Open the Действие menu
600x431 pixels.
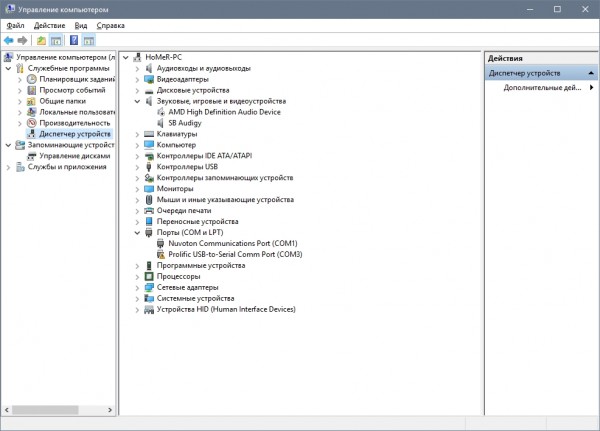49,24
